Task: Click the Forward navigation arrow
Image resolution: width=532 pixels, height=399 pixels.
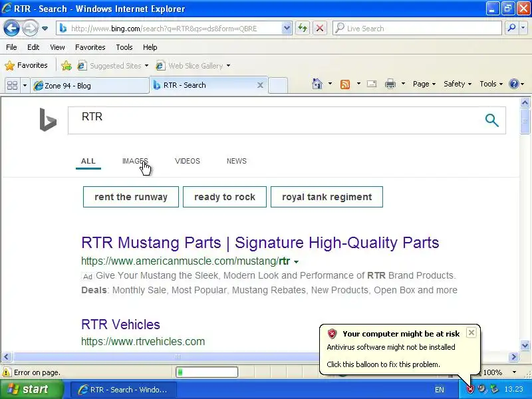Action: coord(30,28)
